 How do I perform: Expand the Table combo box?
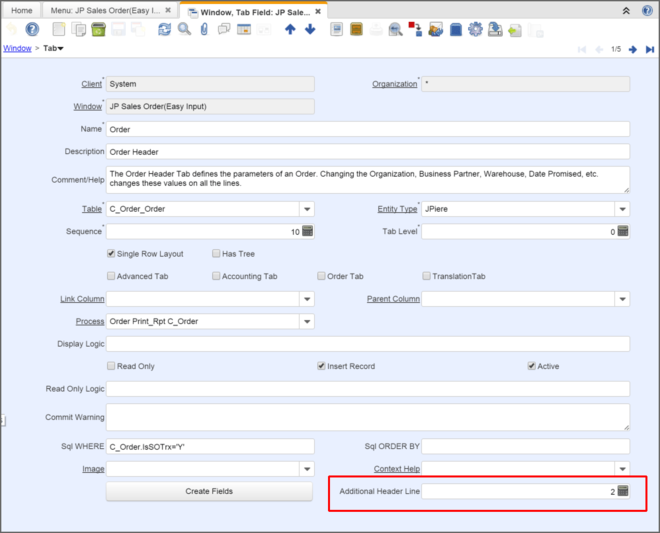[x=306, y=209]
